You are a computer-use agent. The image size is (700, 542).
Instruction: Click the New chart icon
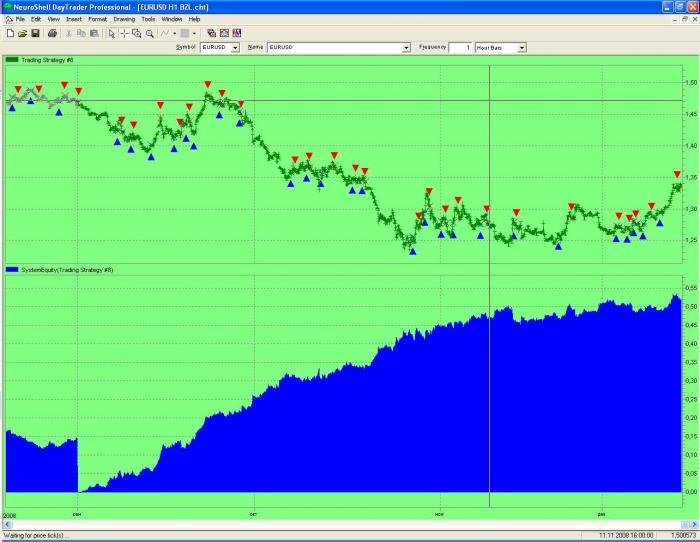pyautogui.click(x=9, y=33)
